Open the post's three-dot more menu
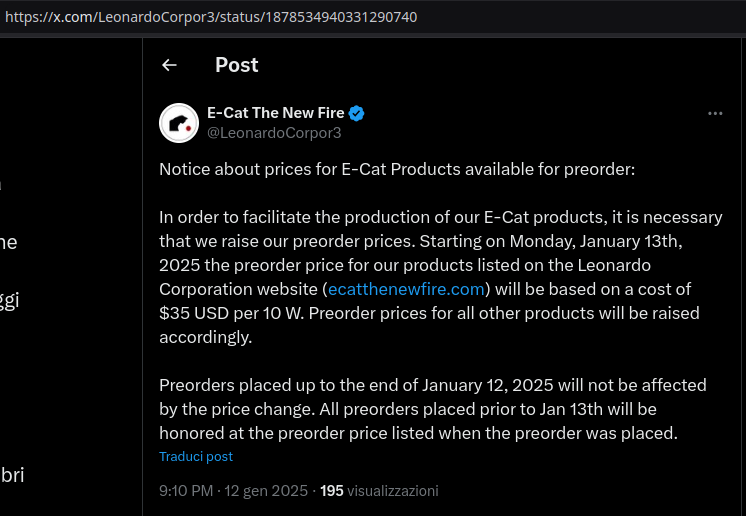 715,114
